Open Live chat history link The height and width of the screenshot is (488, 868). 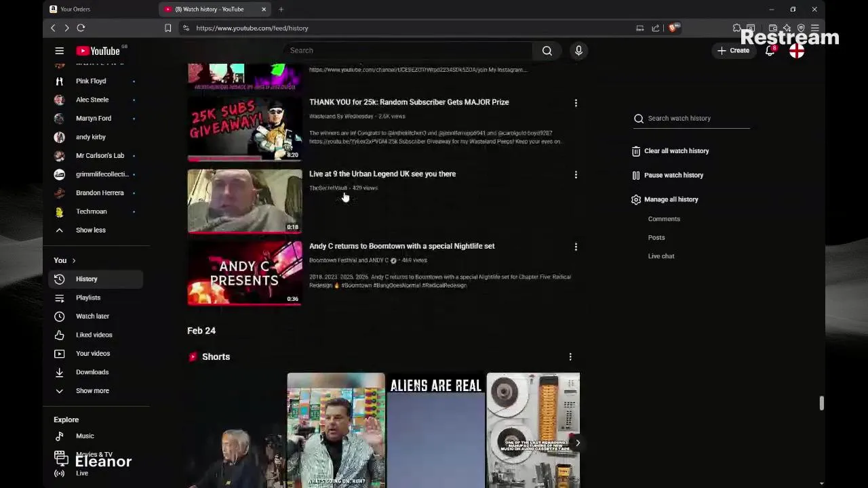[661, 256]
